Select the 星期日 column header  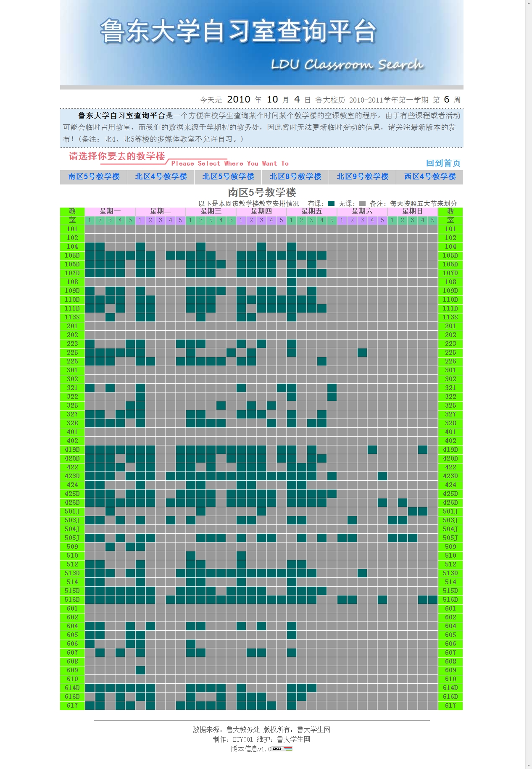413,211
